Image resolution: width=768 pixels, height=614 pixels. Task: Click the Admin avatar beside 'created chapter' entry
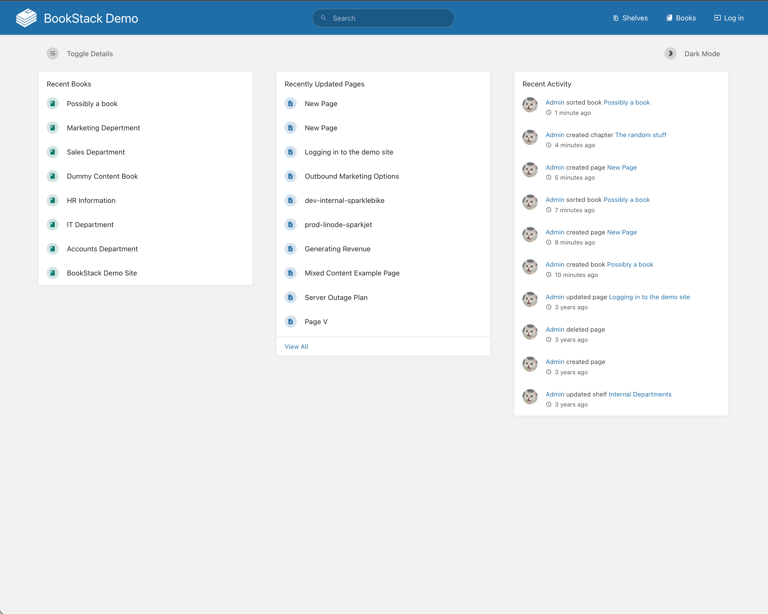[x=530, y=138]
